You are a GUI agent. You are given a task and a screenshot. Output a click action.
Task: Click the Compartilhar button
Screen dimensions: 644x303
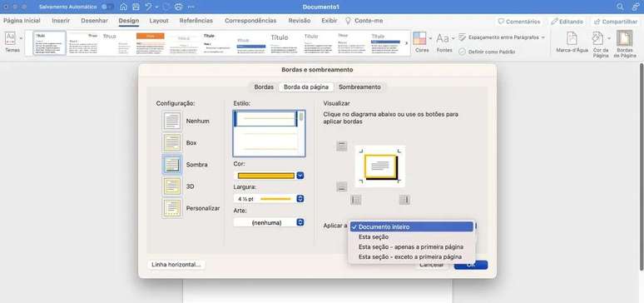616,22
